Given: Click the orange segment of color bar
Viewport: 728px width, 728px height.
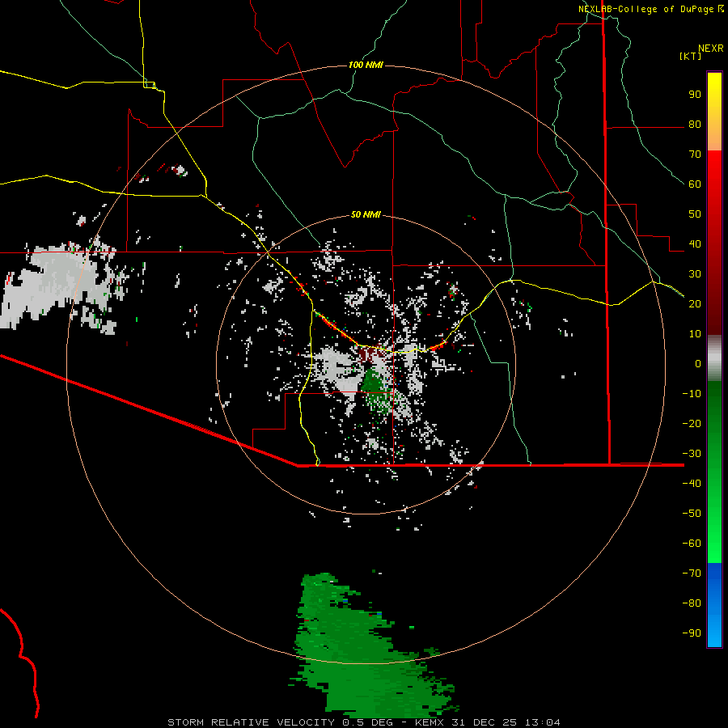Looking at the screenshot, I should [x=714, y=137].
